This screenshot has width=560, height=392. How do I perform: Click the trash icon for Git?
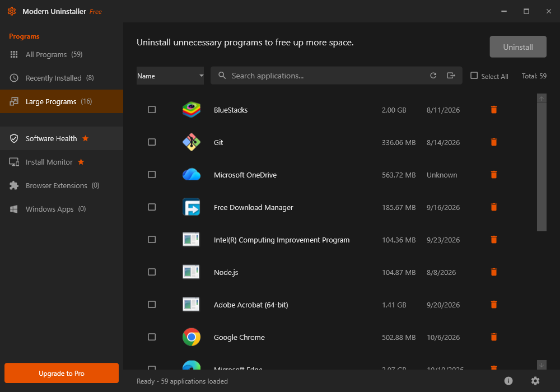click(494, 142)
